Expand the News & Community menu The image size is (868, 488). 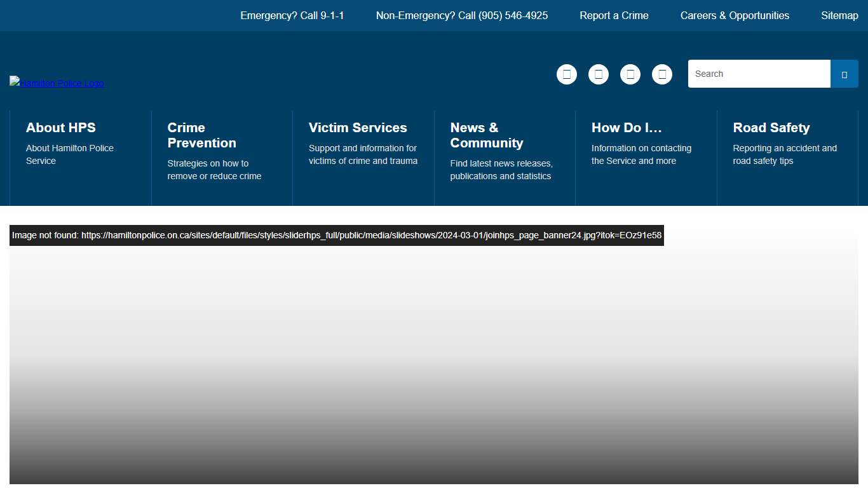(487, 135)
